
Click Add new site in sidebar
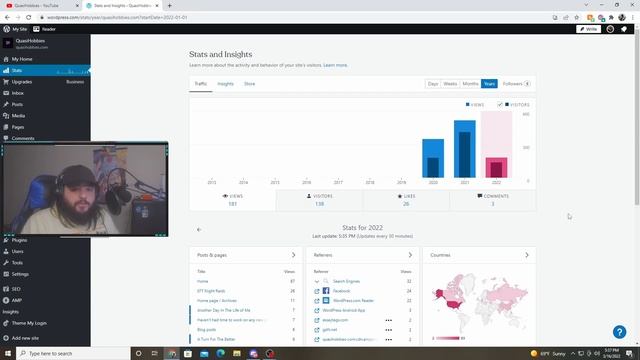coord(45,338)
